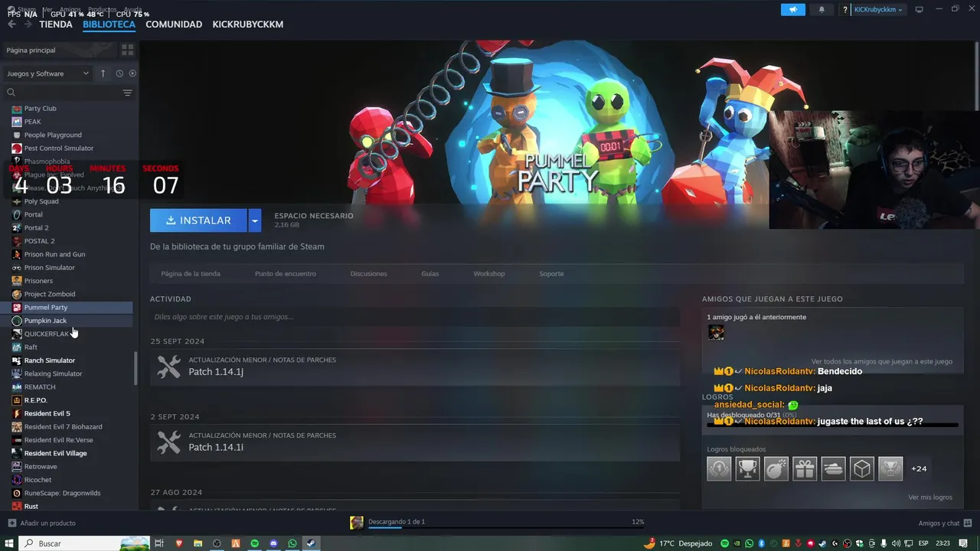Open WhatsApp from the taskbar
This screenshot has height=551, width=980.
pyautogui.click(x=292, y=543)
